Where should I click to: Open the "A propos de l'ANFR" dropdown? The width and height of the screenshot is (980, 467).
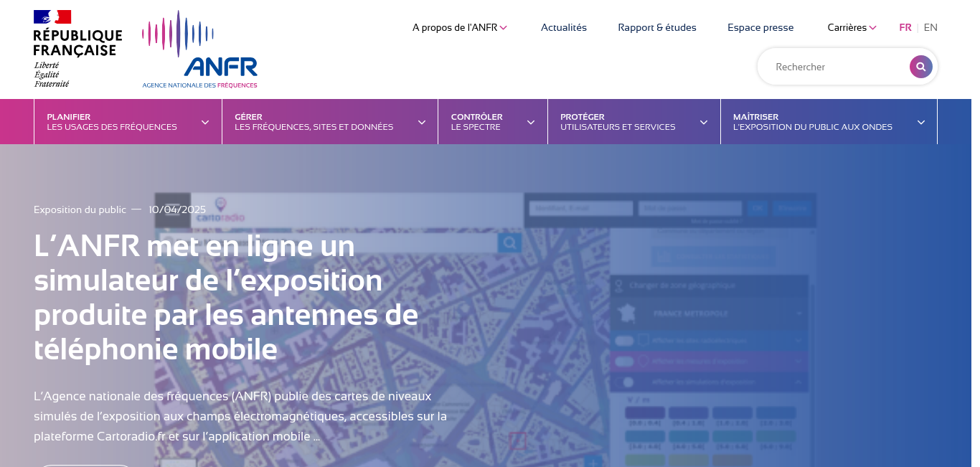[460, 27]
